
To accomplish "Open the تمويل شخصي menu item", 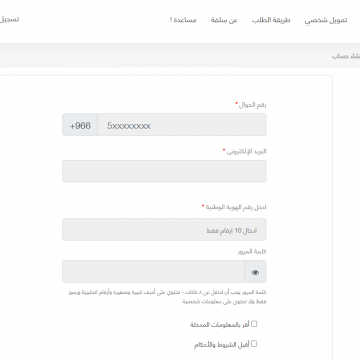I will (x=326, y=20).
